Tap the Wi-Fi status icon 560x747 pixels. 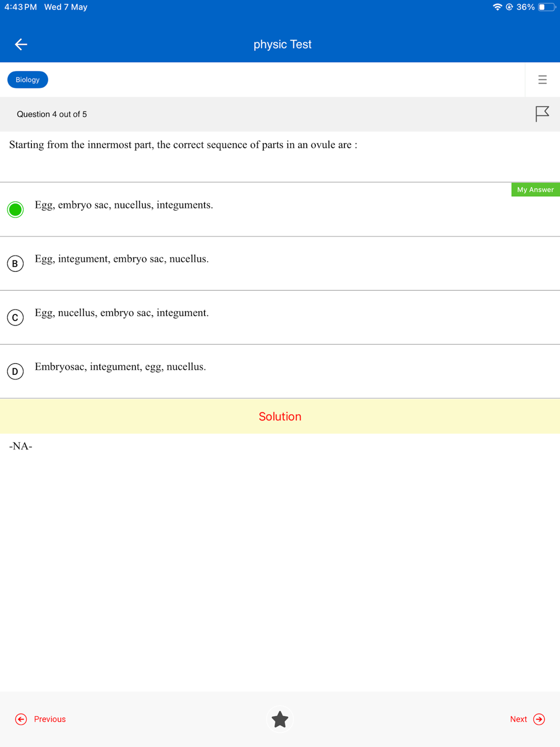497,7
